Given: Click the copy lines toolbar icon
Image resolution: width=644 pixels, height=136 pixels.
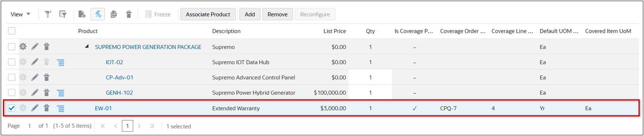Looking at the screenshot, I should pos(114,14).
